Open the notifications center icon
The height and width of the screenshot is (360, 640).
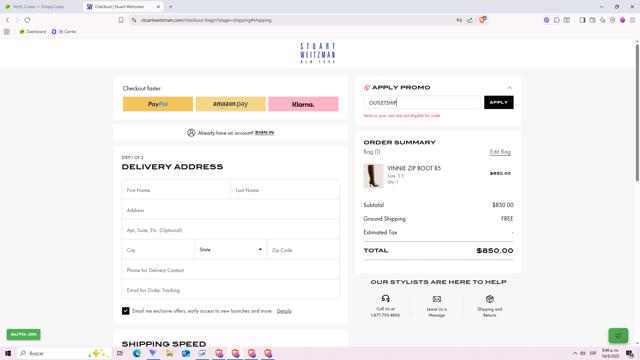tap(630, 353)
